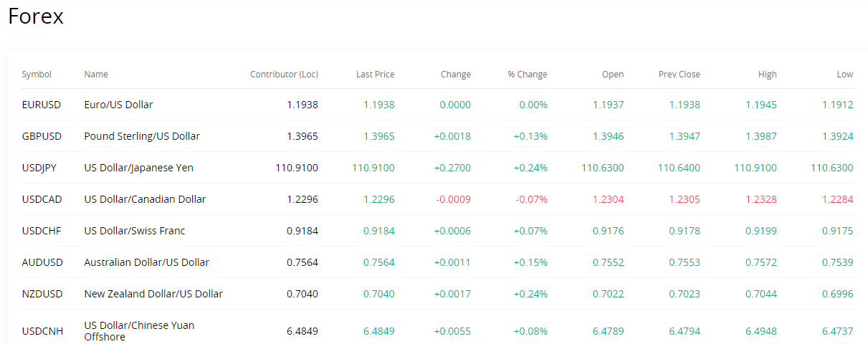The image size is (868, 344).
Task: Open the EURUSD symbol link
Action: pos(42,105)
